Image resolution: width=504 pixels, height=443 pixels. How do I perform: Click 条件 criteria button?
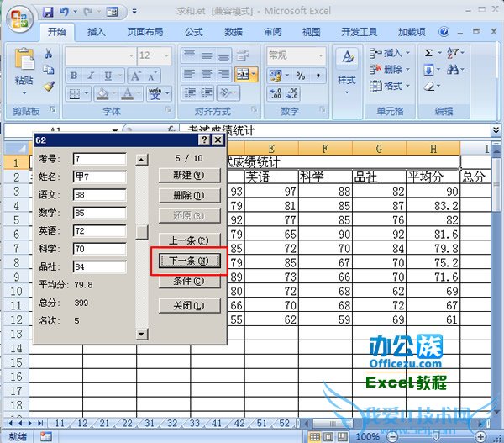[x=189, y=281]
